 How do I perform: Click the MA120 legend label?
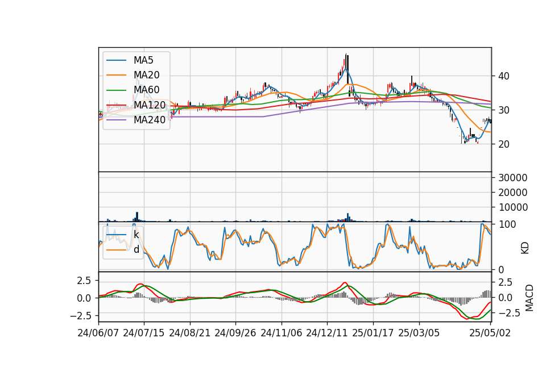coord(150,105)
